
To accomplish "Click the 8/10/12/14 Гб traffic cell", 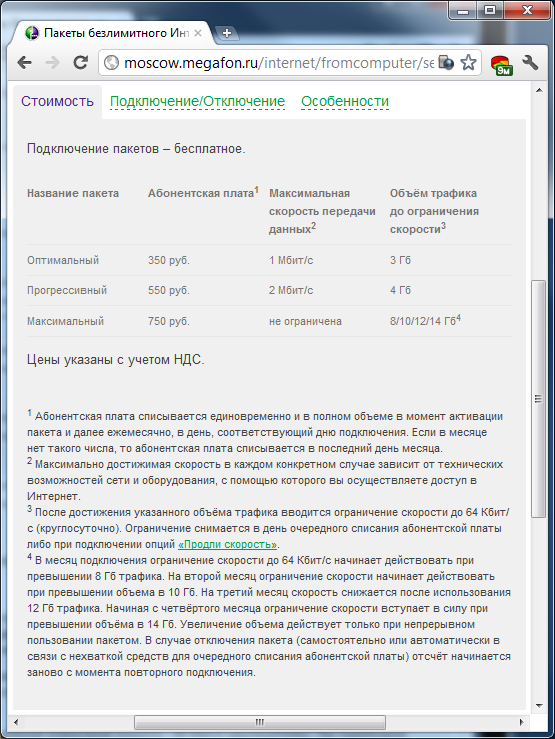I will click(425, 320).
